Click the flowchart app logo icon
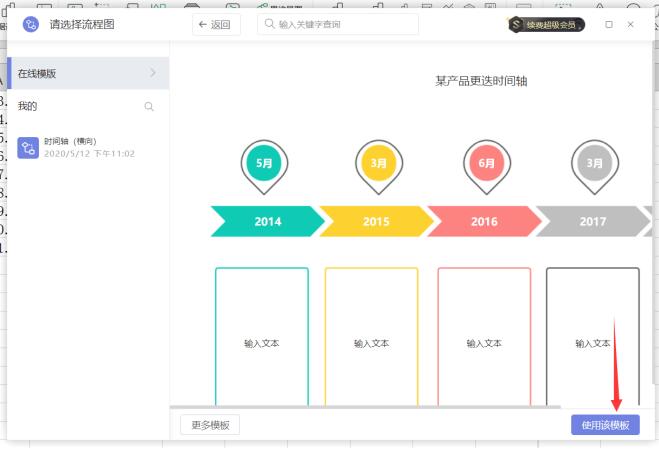 [30, 24]
